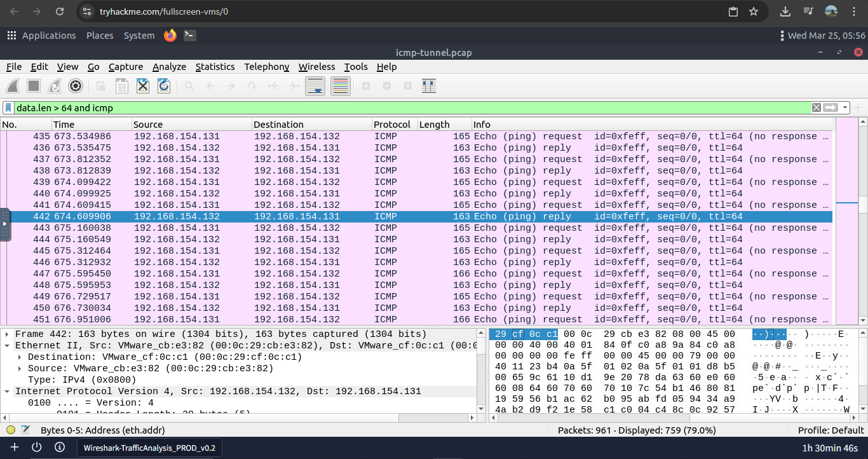Open the Statistics menu
This screenshot has height=459, width=868.
215,67
